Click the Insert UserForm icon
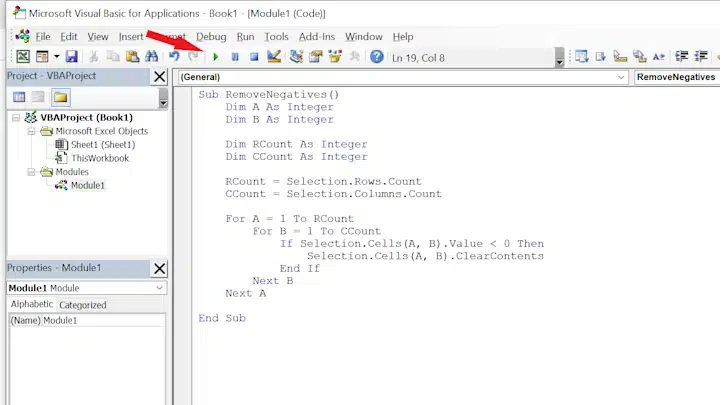Image resolution: width=720 pixels, height=405 pixels. coord(42,56)
